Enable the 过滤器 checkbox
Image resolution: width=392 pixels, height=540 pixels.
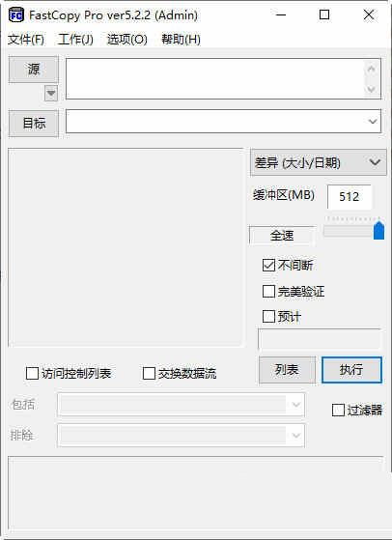338,410
